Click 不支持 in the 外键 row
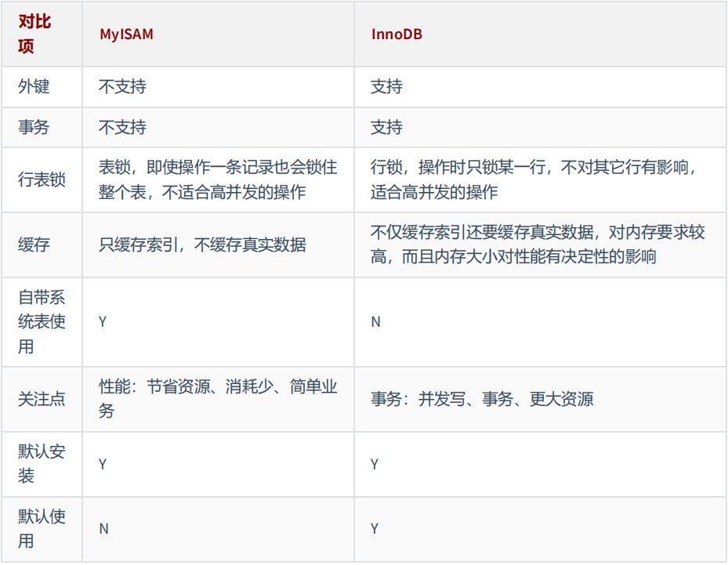Viewport: 728px width, 565px height. (122, 87)
